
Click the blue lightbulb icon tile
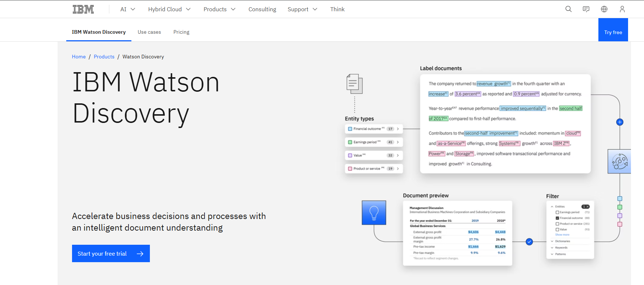point(374,213)
